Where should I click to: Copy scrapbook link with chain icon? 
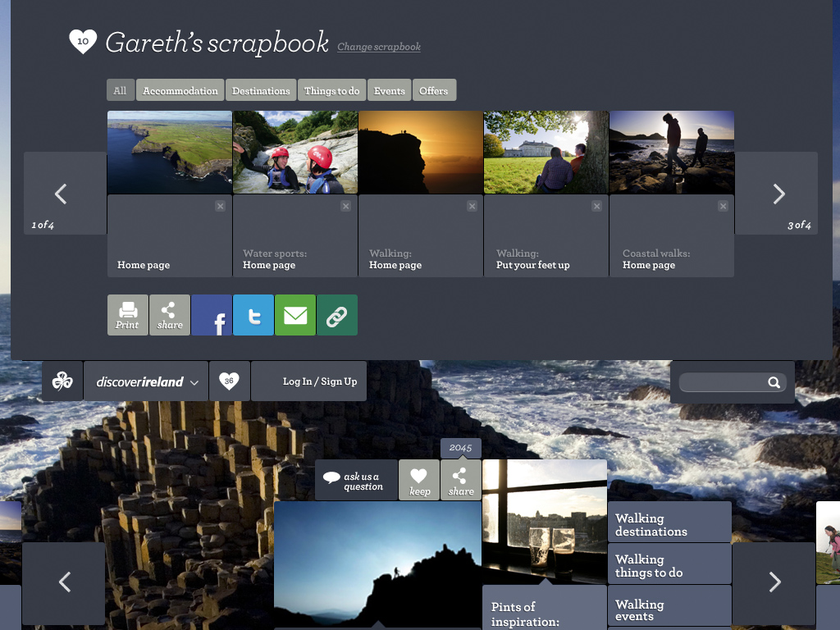337,315
